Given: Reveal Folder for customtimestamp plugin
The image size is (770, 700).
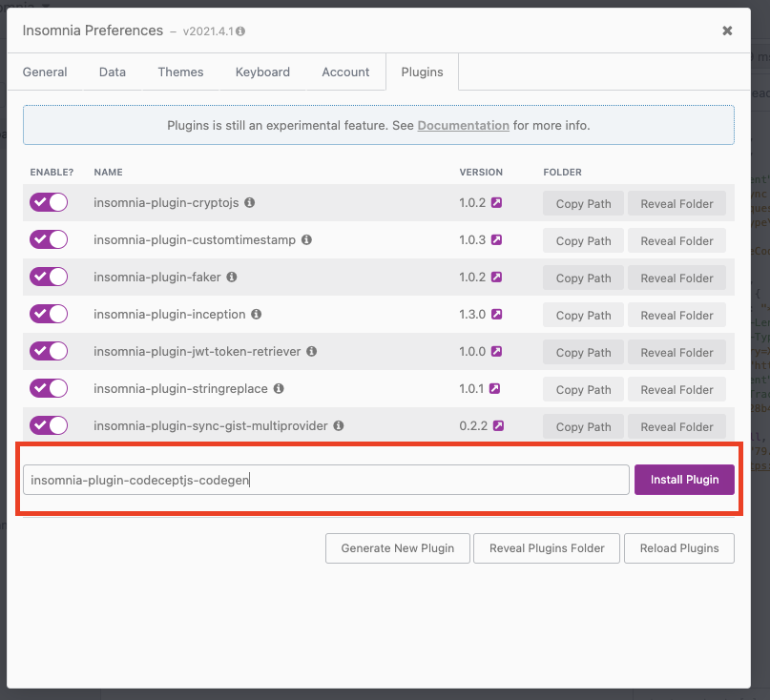Looking at the screenshot, I should click(x=676, y=240).
